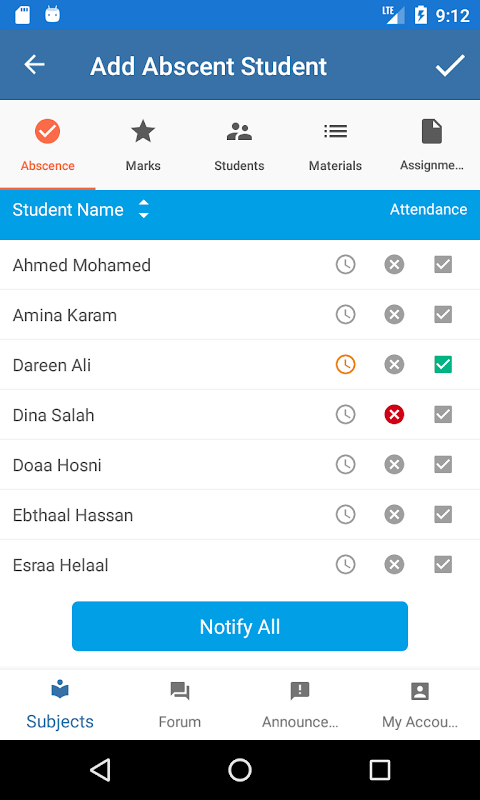Image resolution: width=480 pixels, height=800 pixels.
Task: Sort list using Student Name arrows
Action: (144, 209)
